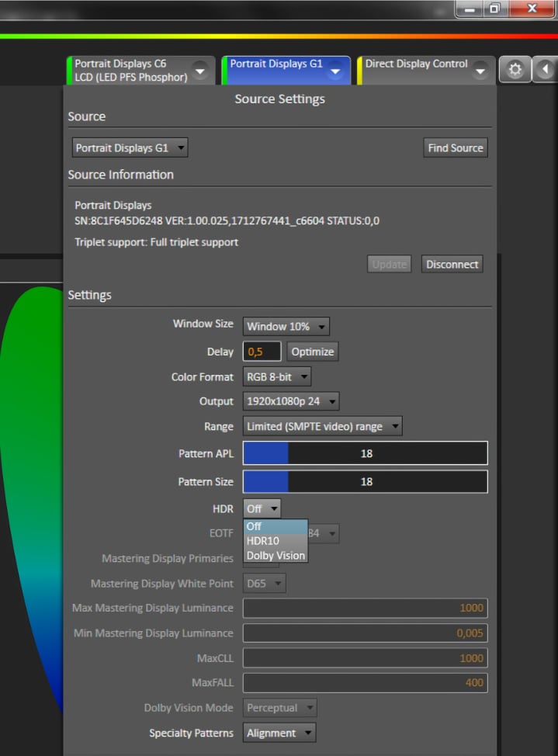Open the Dolby Vision Mode dropdown
The height and width of the screenshot is (756, 558).
click(279, 708)
